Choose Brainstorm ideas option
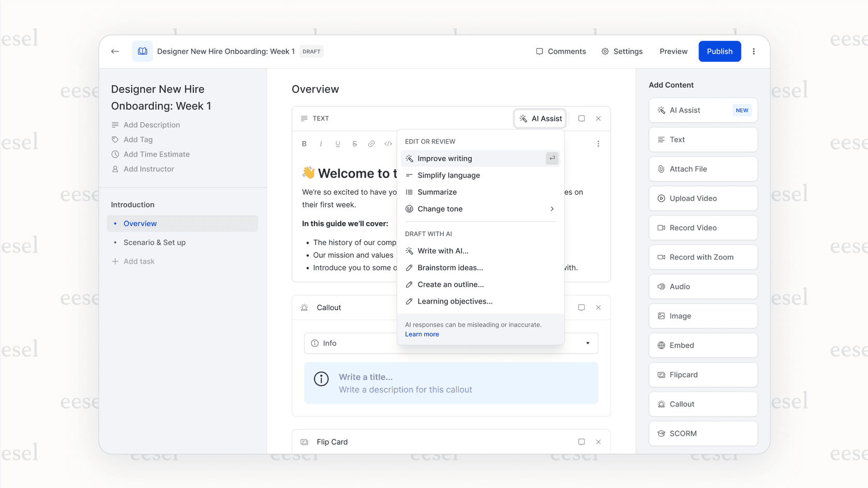Screen dimensions: 868x488 point(450,268)
